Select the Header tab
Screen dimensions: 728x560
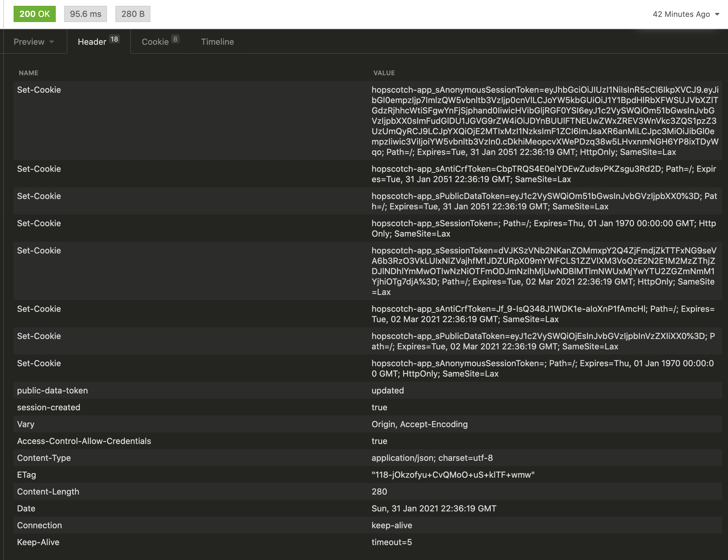92,41
